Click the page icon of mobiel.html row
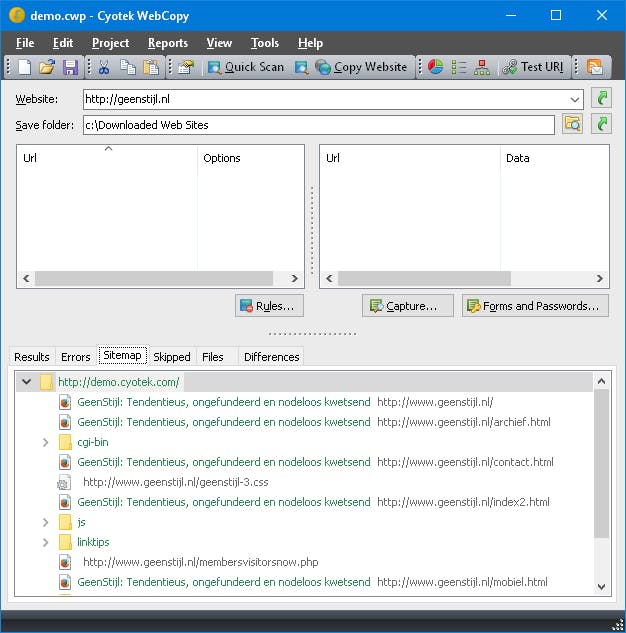 click(65, 582)
